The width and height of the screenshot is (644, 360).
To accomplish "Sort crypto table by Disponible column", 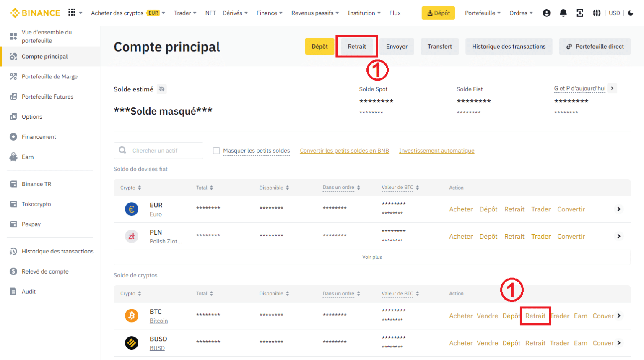I will (274, 294).
